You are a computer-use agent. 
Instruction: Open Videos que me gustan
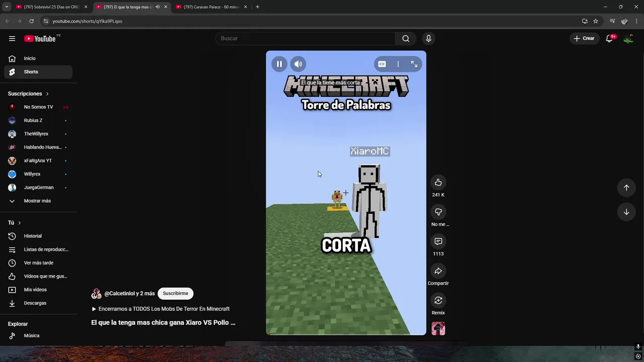(38, 276)
